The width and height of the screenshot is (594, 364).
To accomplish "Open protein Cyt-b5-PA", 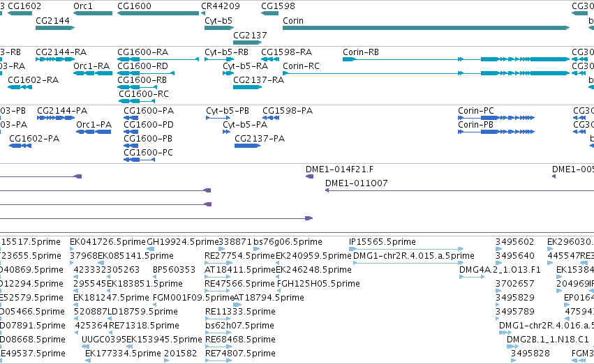I will tap(227, 132).
